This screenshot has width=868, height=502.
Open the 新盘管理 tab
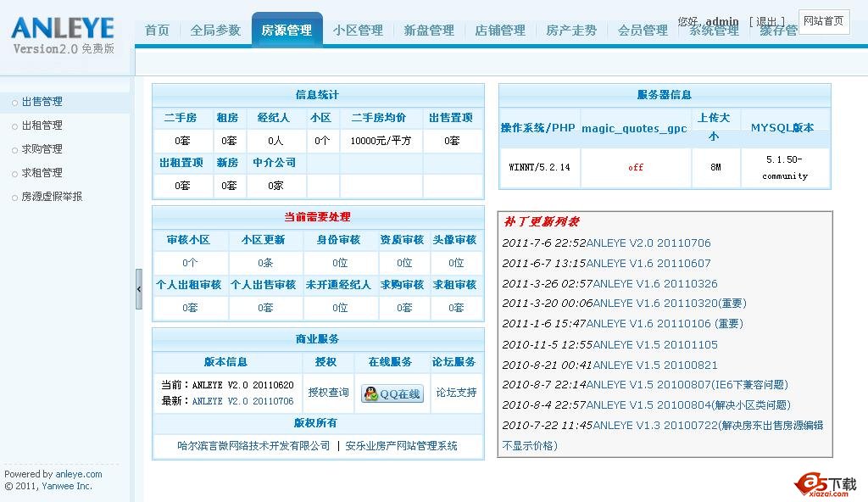(429, 31)
